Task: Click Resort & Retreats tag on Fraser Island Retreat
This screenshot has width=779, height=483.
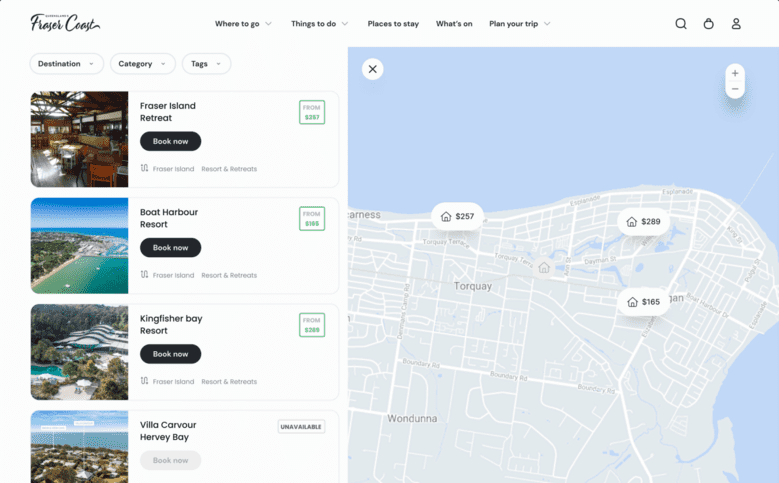Action: point(229,169)
